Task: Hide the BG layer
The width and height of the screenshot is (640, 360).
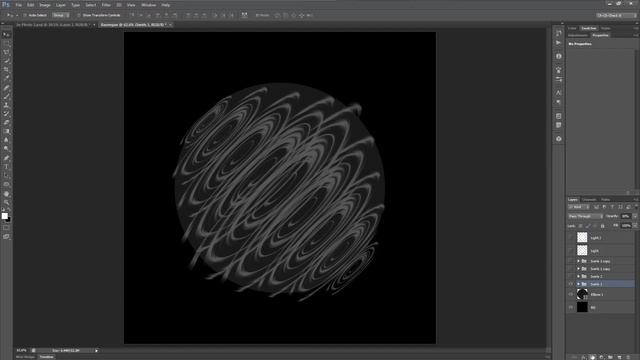Action: 571,307
